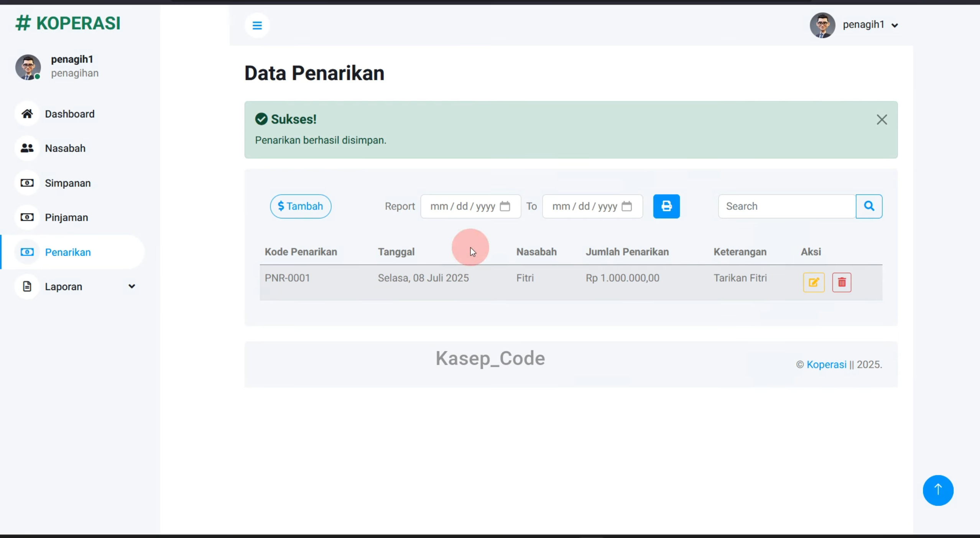The image size is (980, 538).
Task: Click the Kode Penarikan column header
Action: [x=301, y=252]
